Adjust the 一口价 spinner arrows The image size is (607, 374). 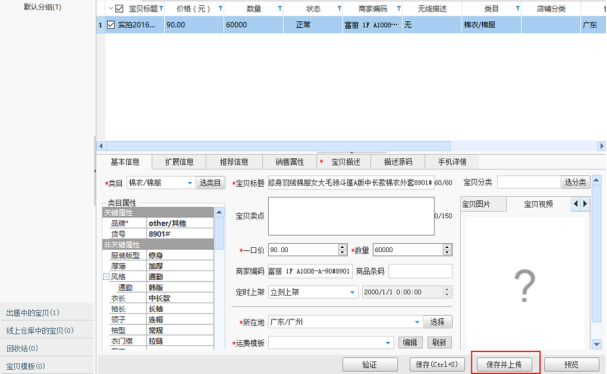pyautogui.click(x=342, y=250)
